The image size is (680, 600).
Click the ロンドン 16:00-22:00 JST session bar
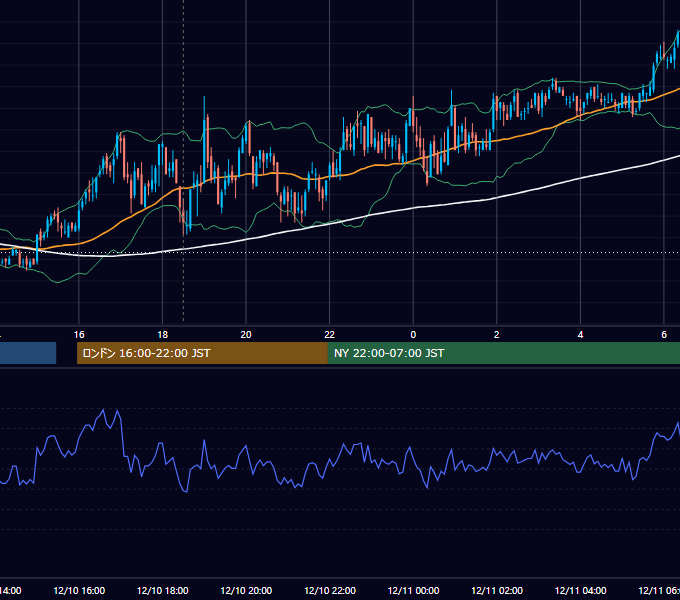point(202,353)
